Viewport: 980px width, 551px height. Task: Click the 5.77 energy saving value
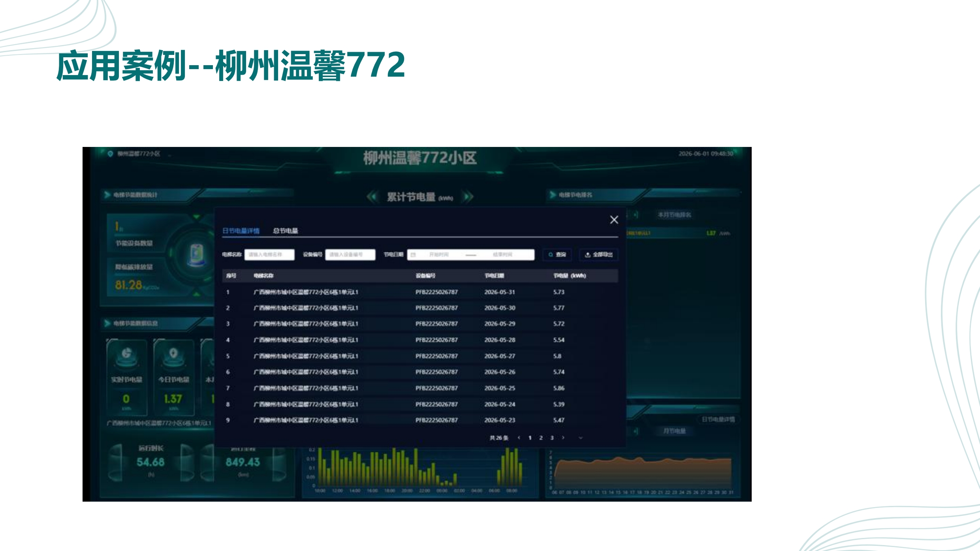(x=559, y=308)
